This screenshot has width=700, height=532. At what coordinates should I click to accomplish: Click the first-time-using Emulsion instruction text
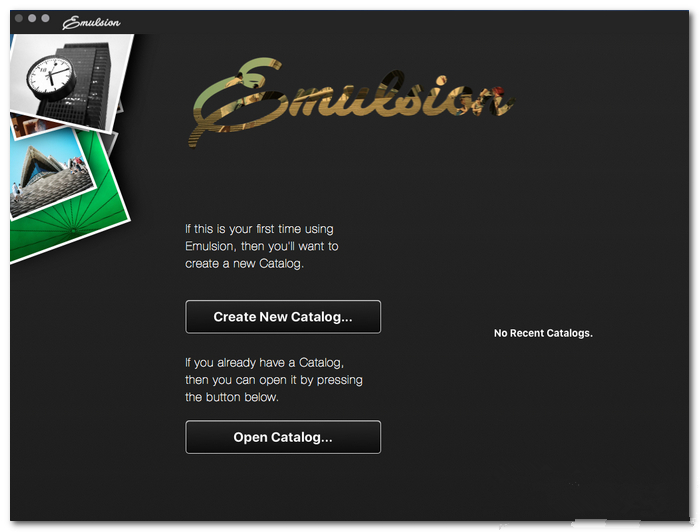(262, 246)
